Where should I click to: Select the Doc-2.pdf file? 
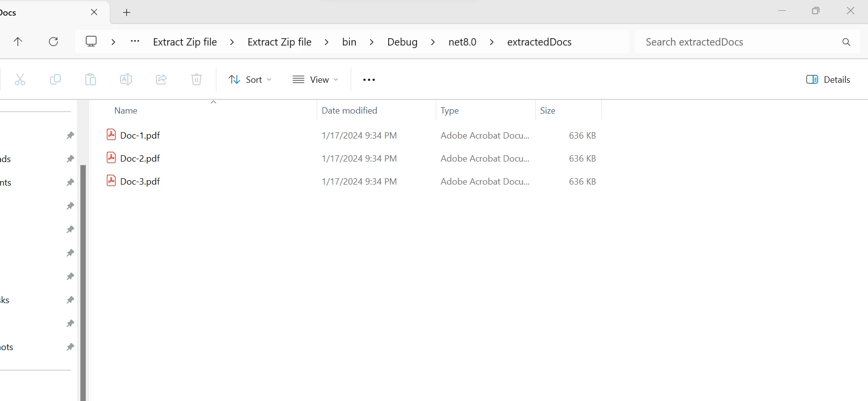click(x=140, y=159)
